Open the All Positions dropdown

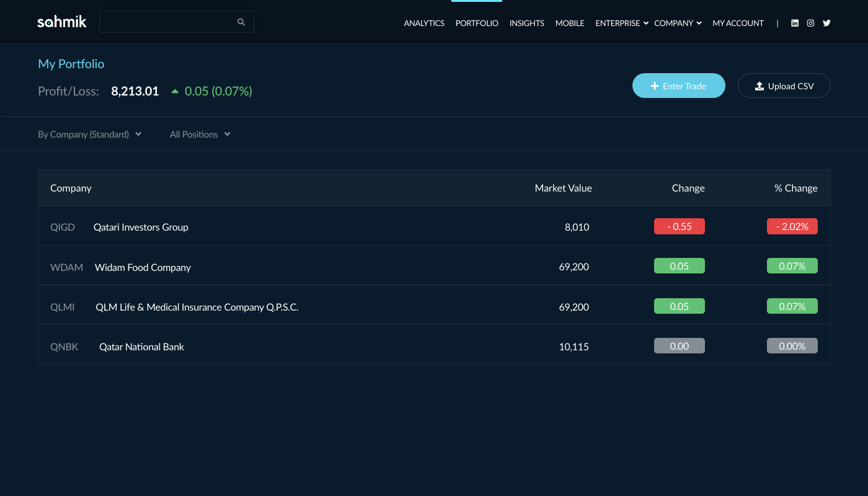pos(200,134)
